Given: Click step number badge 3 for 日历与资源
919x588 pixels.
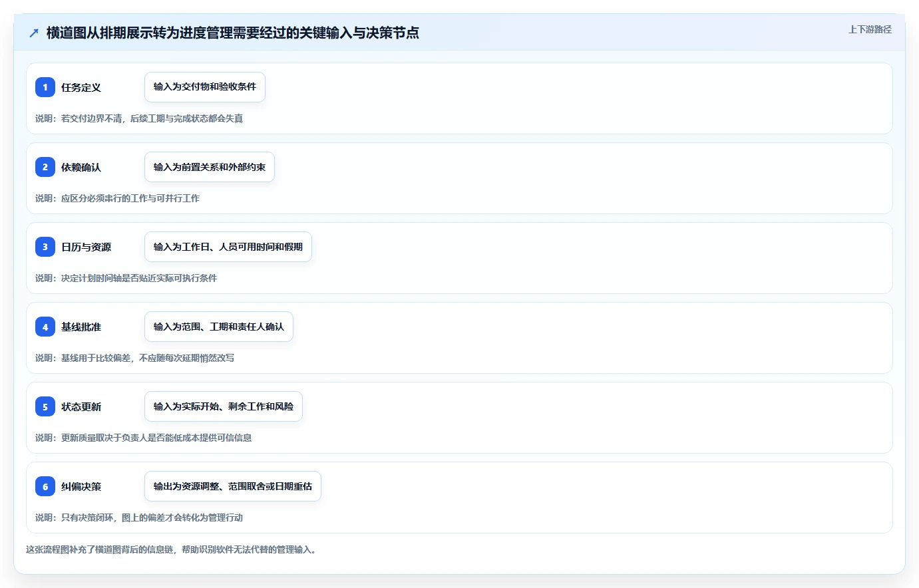Looking at the screenshot, I should tap(45, 247).
